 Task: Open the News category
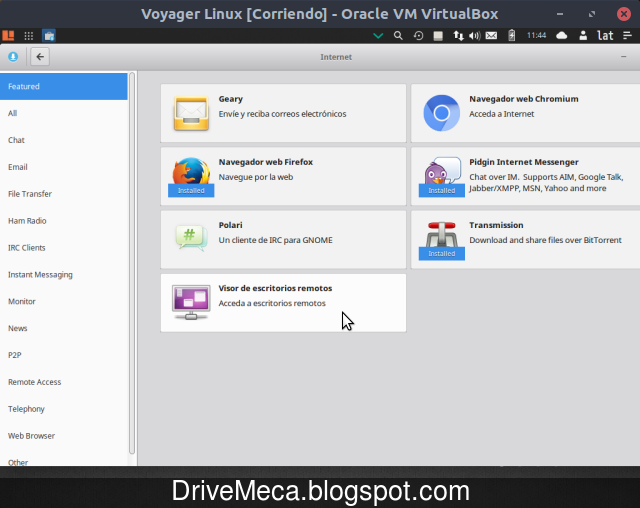[64, 328]
